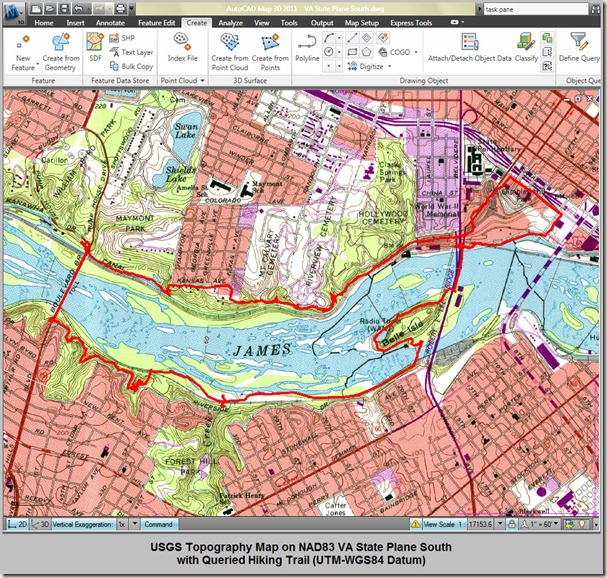This screenshot has width=607, height=578.
Task: Click the task pane search field
Action: [536, 9]
